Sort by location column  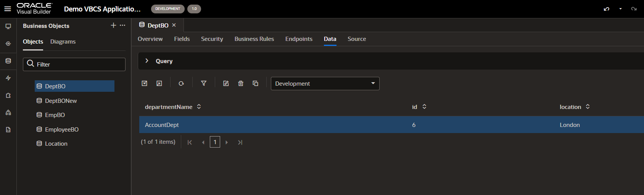(x=588, y=107)
